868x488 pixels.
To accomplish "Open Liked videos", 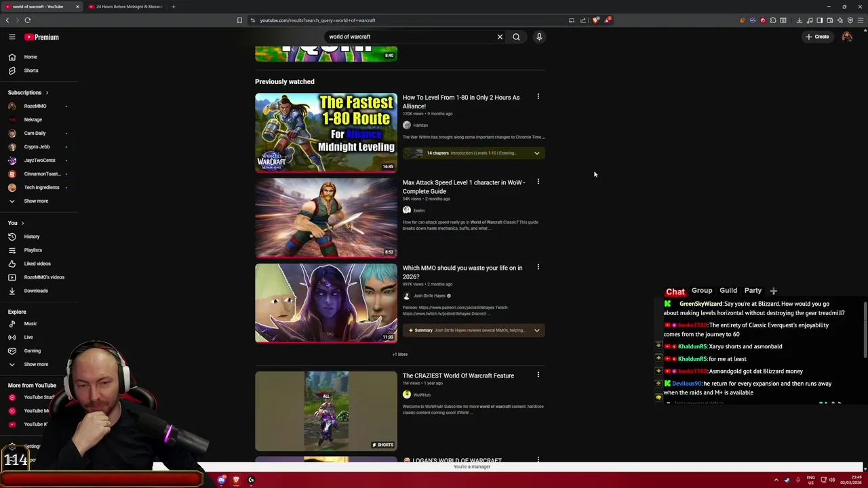I will tap(37, 264).
